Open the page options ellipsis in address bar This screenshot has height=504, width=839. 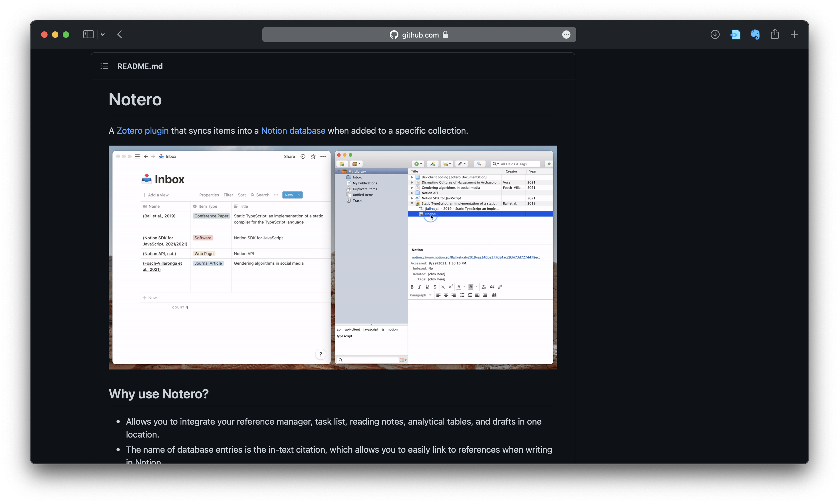[566, 35]
